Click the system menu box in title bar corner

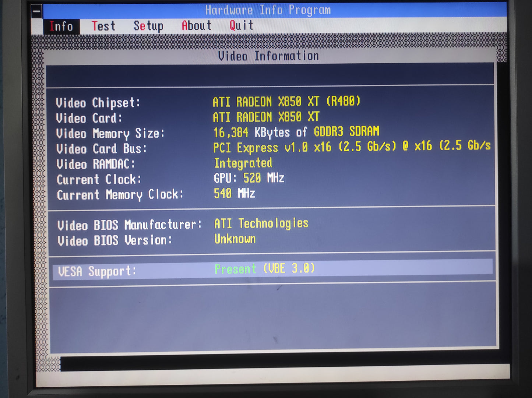[x=37, y=11]
